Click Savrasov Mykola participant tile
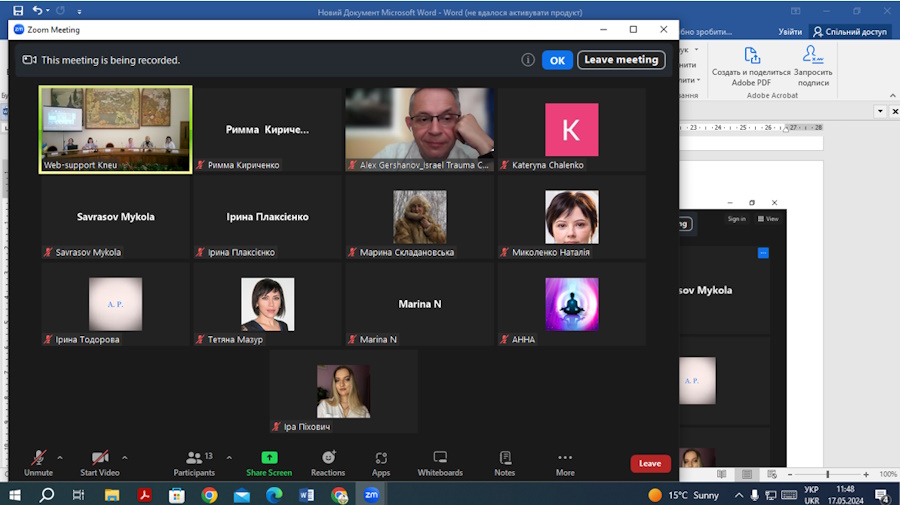This screenshot has width=900, height=505. [115, 217]
